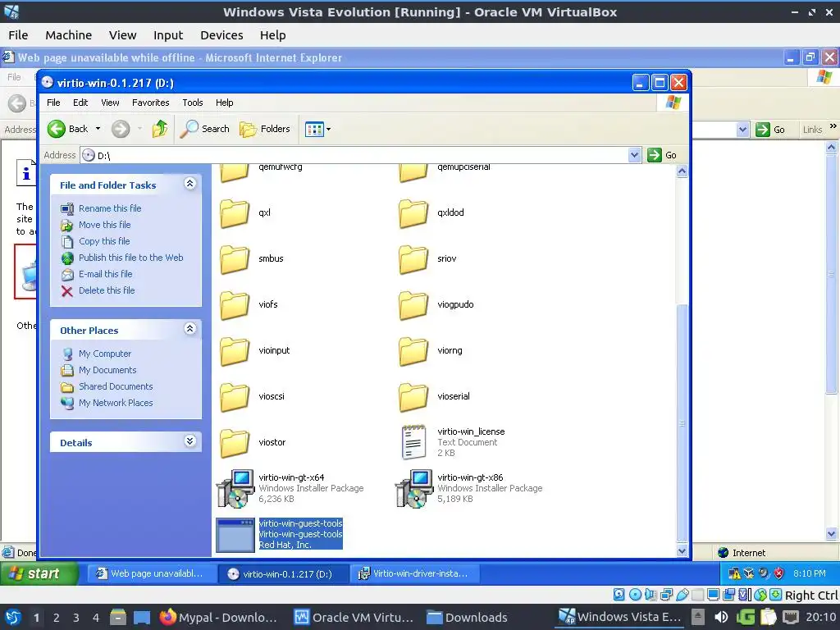Viewport: 840px width, 630px height.
Task: Select the virtio-win-gt-x86 installer package icon
Action: [x=414, y=489]
